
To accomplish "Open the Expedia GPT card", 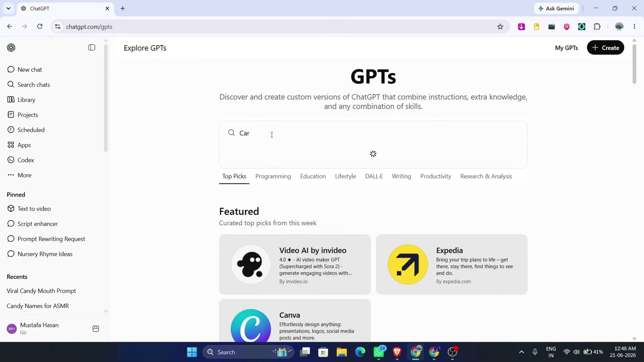I will point(451,264).
